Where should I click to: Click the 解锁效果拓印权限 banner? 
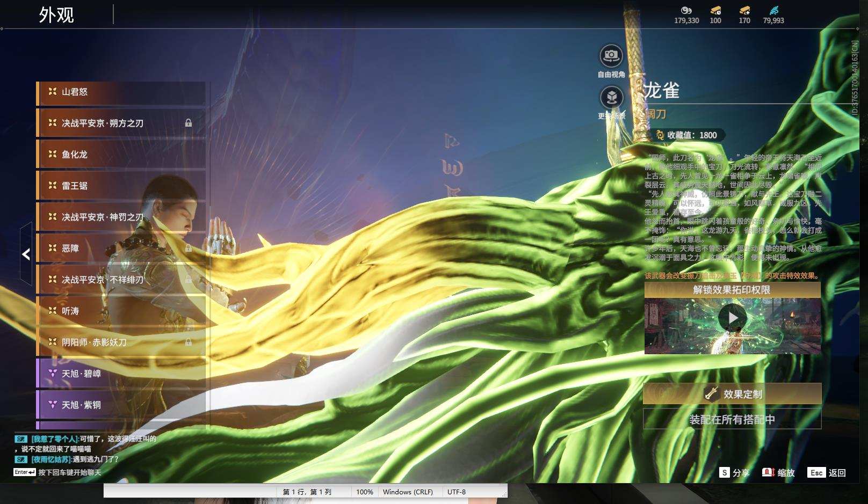click(x=732, y=290)
